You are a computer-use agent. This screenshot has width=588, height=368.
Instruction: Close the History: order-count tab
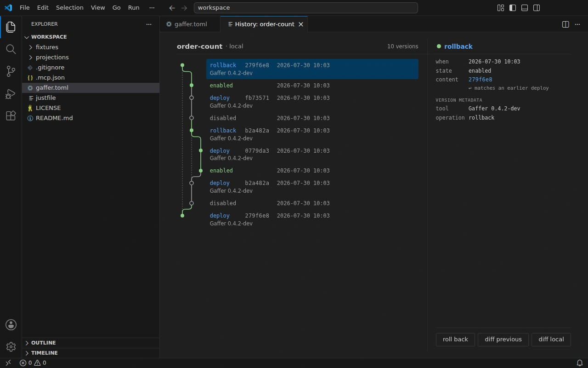point(301,24)
